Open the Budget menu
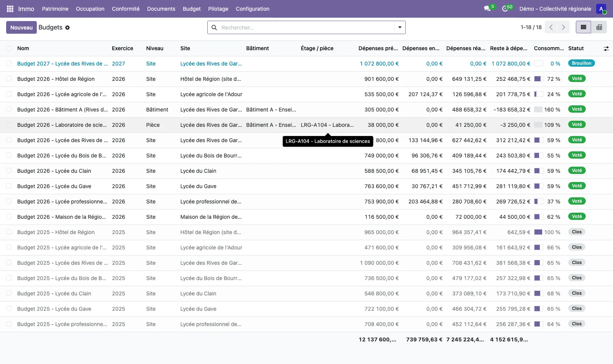Viewport: 613px width, 364px height. pos(192,9)
